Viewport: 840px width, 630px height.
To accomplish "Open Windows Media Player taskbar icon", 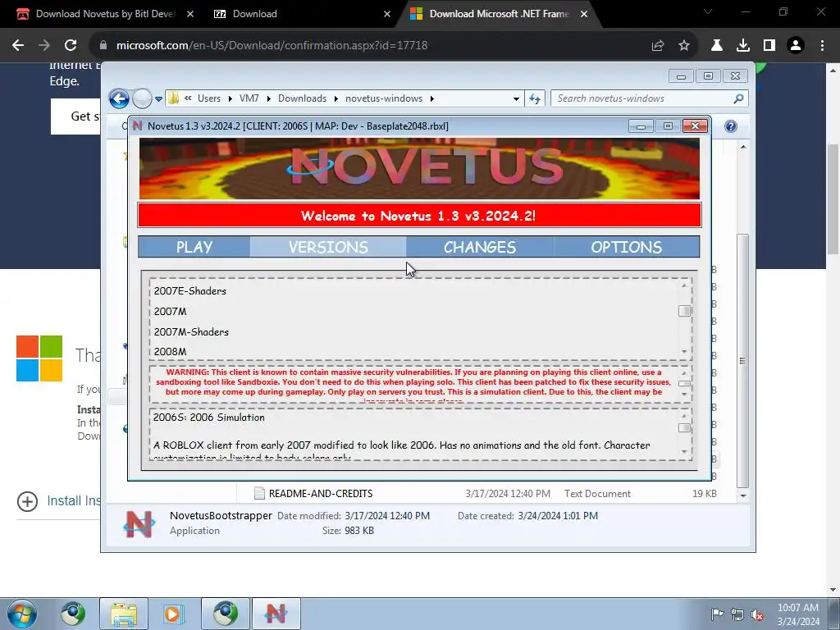I will [174, 614].
